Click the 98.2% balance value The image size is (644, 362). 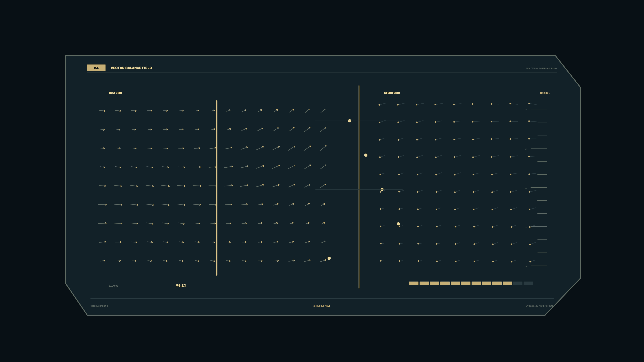click(x=181, y=285)
